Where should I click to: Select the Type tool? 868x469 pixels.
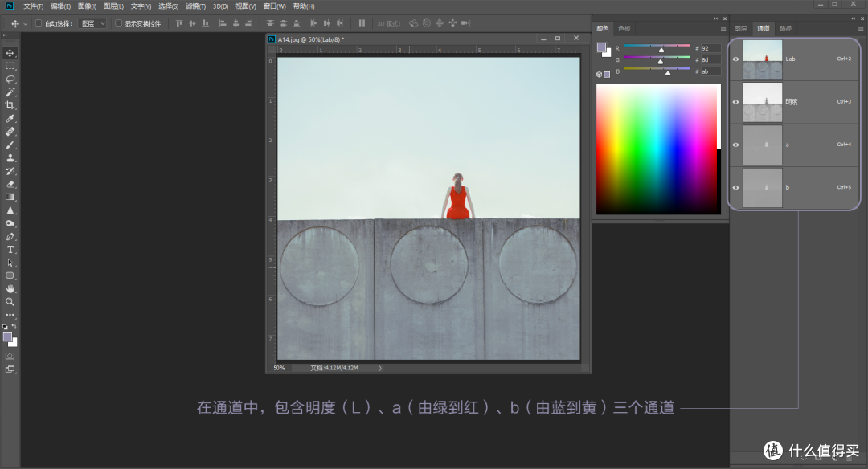(10, 249)
